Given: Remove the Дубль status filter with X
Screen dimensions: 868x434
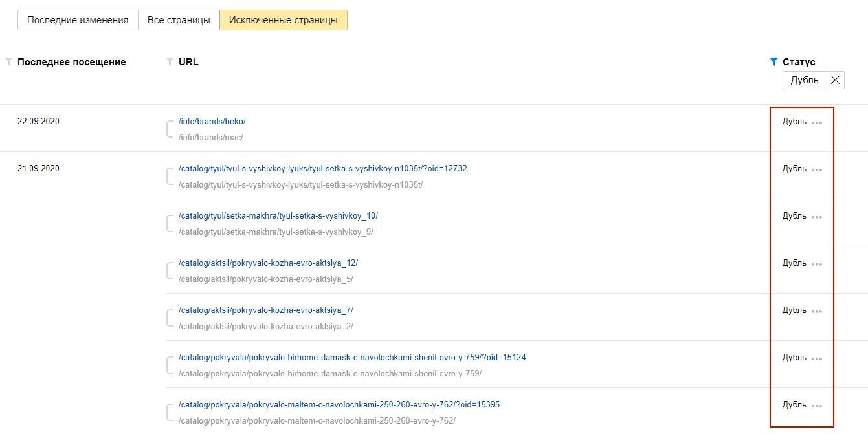Looking at the screenshot, I should pyautogui.click(x=836, y=80).
